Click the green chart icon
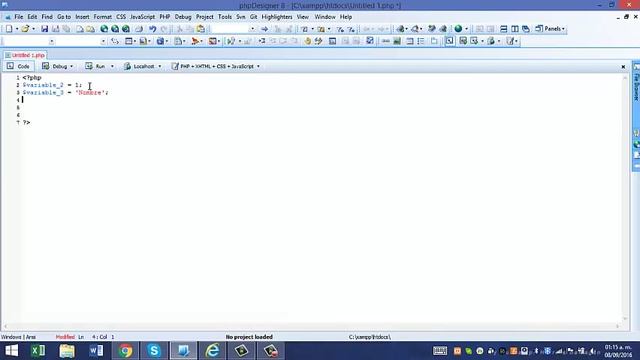Screen dimensions: 640x360 coord(397,41)
